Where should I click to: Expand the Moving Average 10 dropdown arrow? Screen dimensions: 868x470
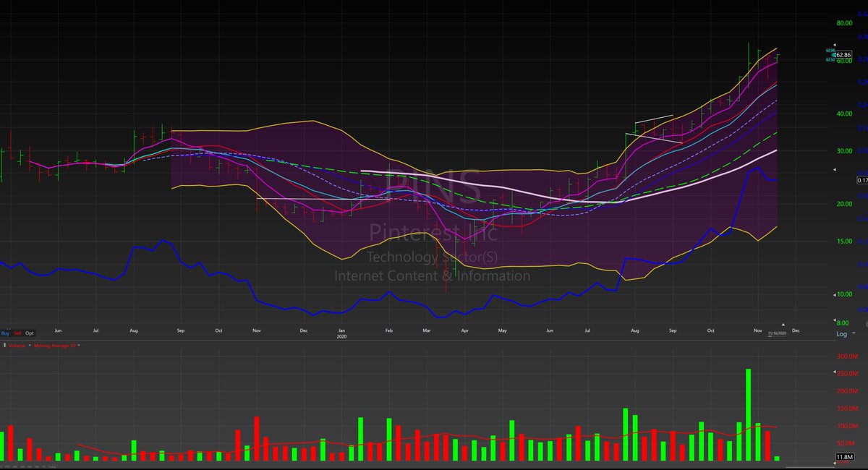[x=79, y=345]
